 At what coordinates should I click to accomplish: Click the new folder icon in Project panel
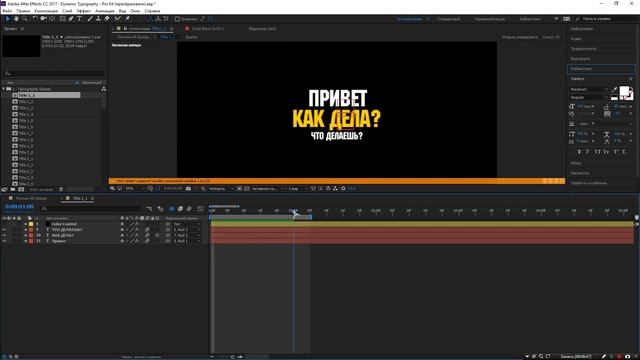(13, 189)
